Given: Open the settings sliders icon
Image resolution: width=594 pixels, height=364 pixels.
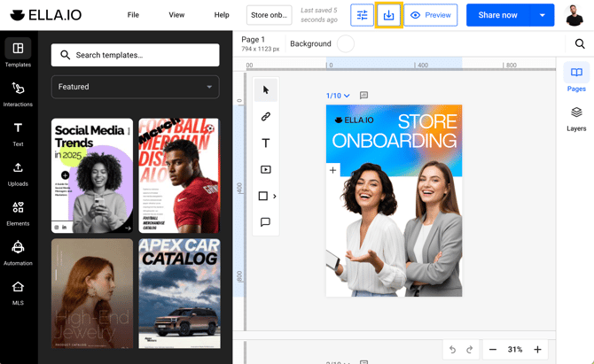Looking at the screenshot, I should pyautogui.click(x=362, y=15).
